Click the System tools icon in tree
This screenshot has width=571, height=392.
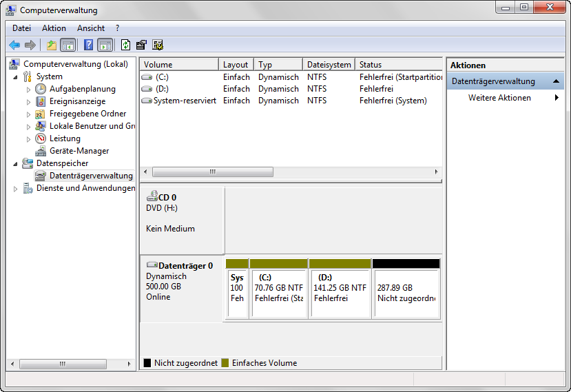[28, 76]
